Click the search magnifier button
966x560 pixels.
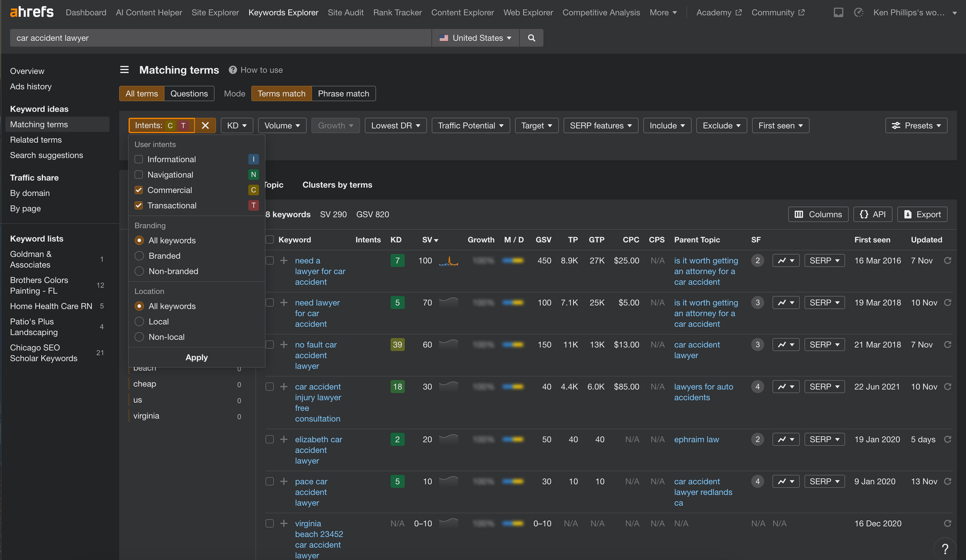coord(531,38)
